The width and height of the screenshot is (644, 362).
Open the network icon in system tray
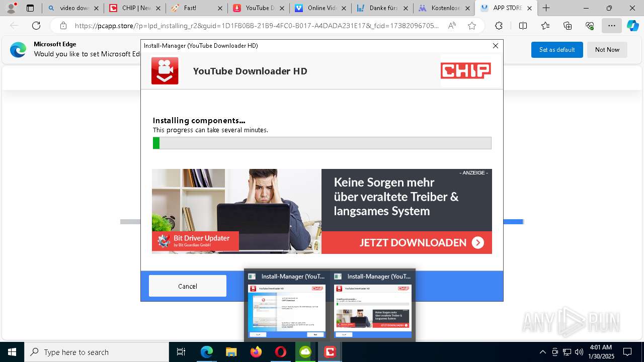[x=567, y=352]
